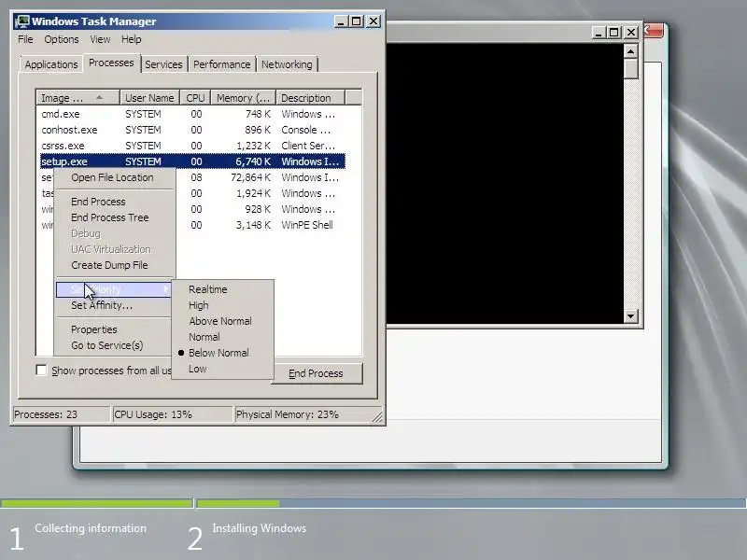The image size is (747, 560).
Task: Minimize the Task Manager window
Action: [341, 21]
